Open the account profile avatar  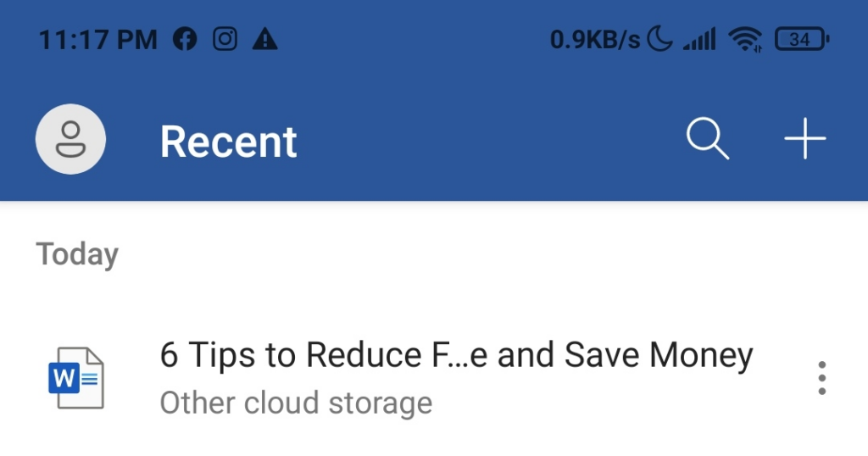(70, 140)
